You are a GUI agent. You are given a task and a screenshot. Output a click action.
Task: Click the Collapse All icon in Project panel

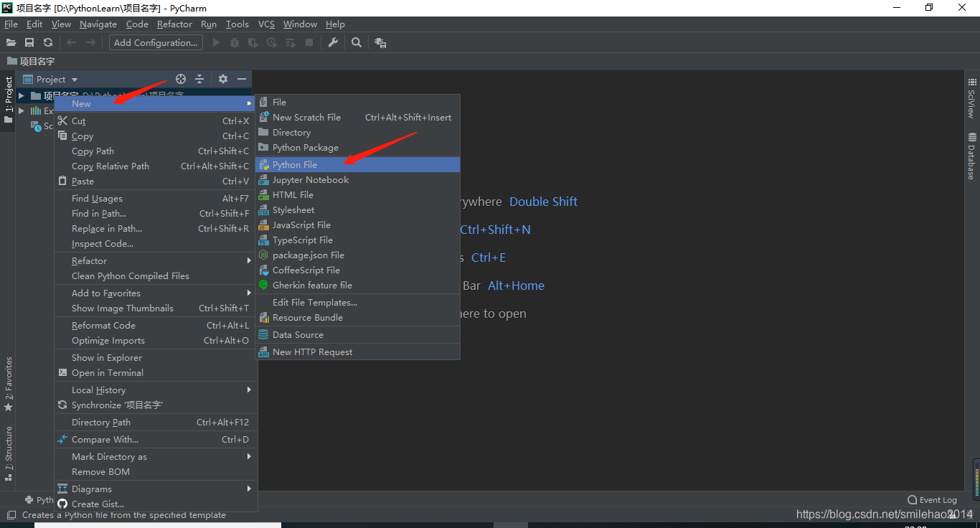199,79
